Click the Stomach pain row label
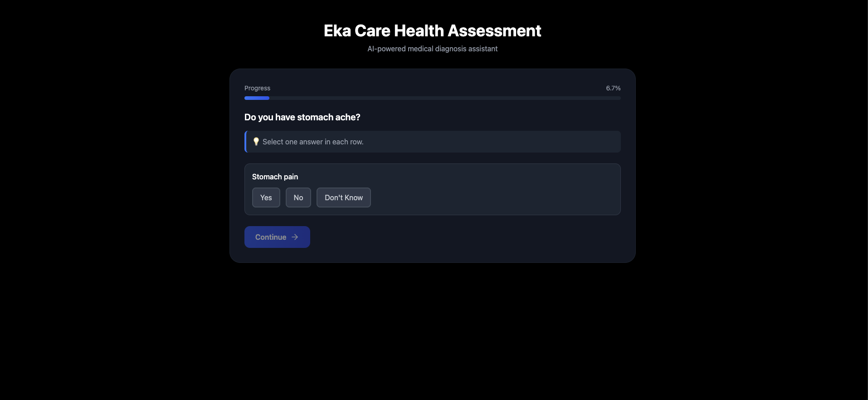868x400 pixels. (275, 177)
